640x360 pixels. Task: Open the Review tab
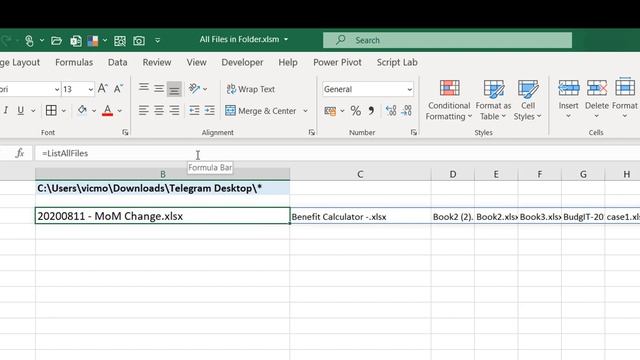(x=157, y=62)
